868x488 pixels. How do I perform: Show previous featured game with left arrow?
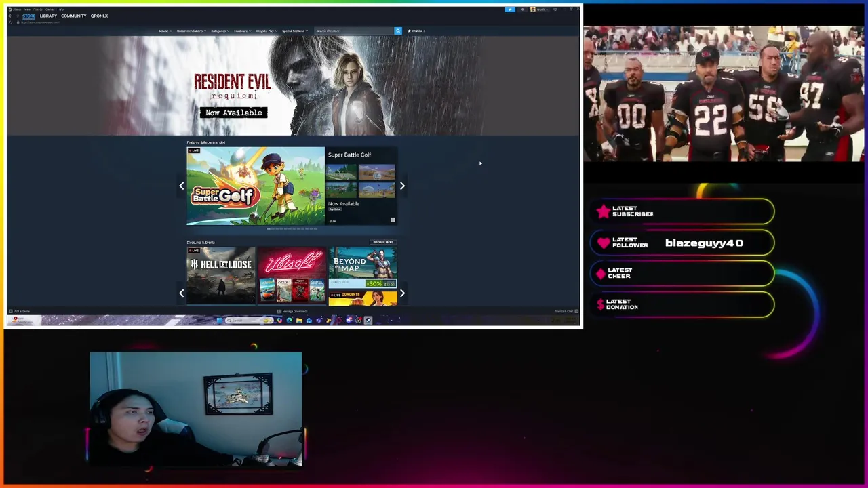[181, 186]
